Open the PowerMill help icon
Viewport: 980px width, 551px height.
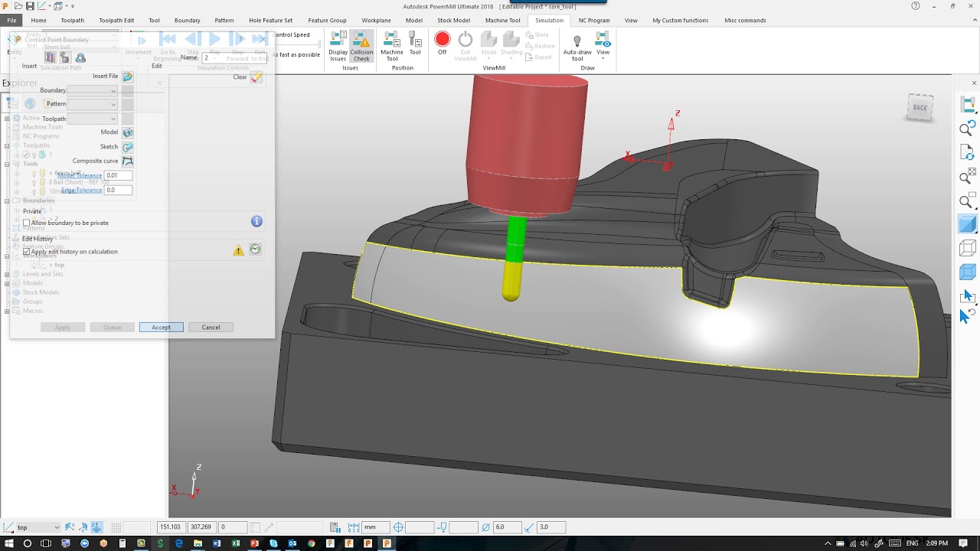(x=916, y=6)
